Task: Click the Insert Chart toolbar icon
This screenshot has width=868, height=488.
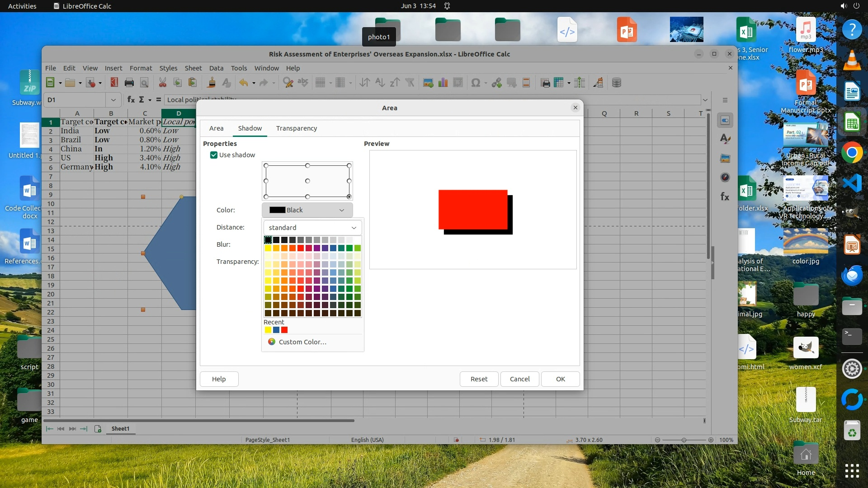Action: (x=443, y=83)
